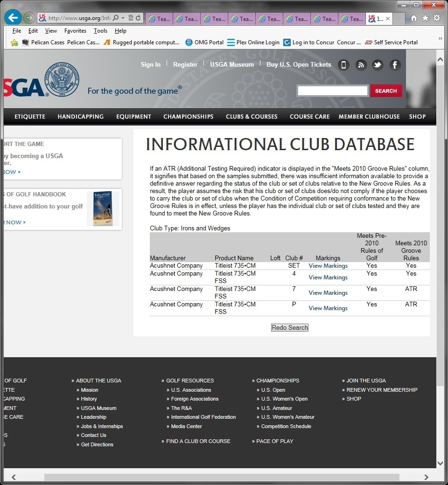Click the USGA site search text field

[333, 91]
